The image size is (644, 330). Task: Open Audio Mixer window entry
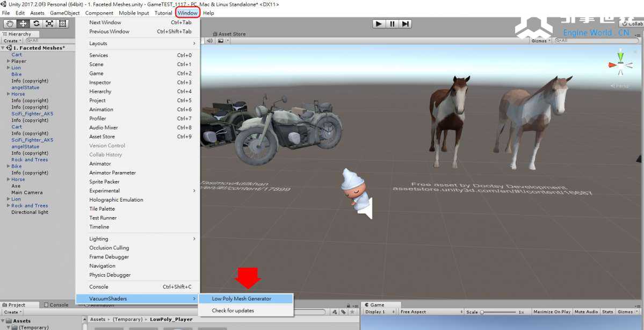[x=138, y=127]
